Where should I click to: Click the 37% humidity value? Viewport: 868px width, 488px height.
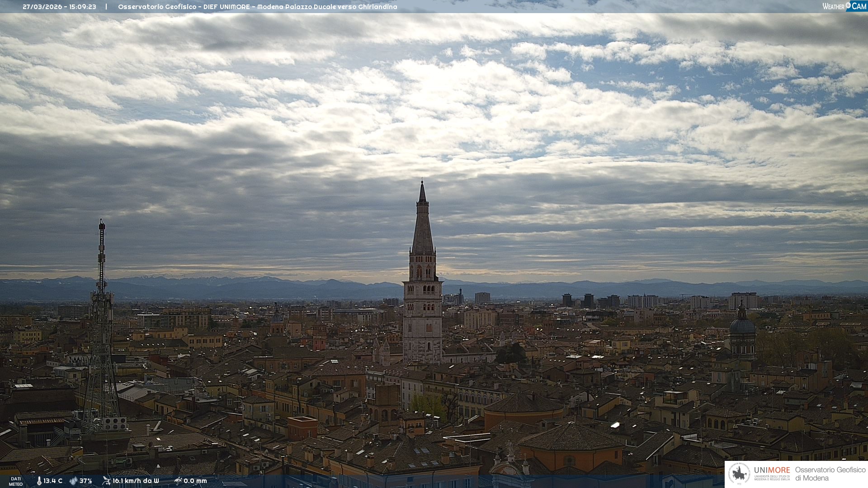[86, 481]
